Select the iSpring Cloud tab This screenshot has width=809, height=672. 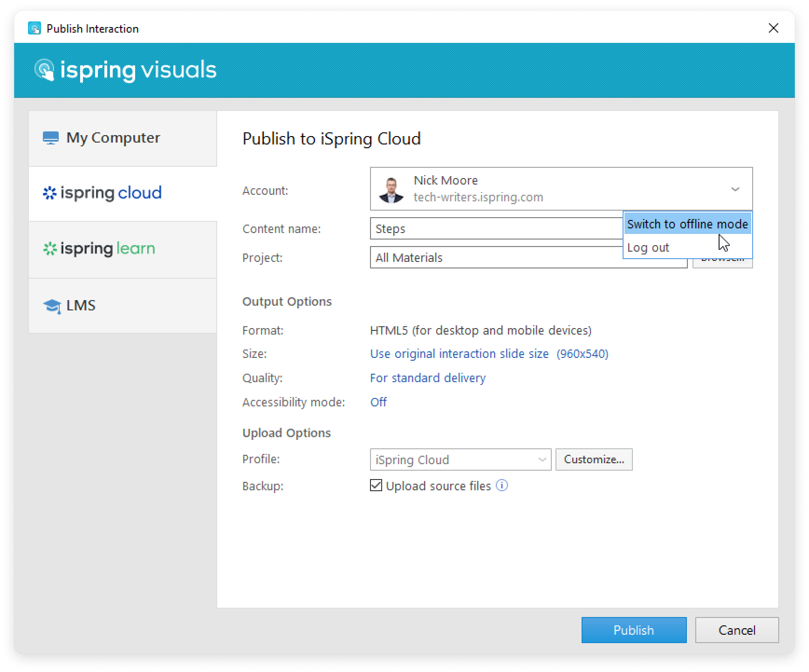pyautogui.click(x=123, y=193)
